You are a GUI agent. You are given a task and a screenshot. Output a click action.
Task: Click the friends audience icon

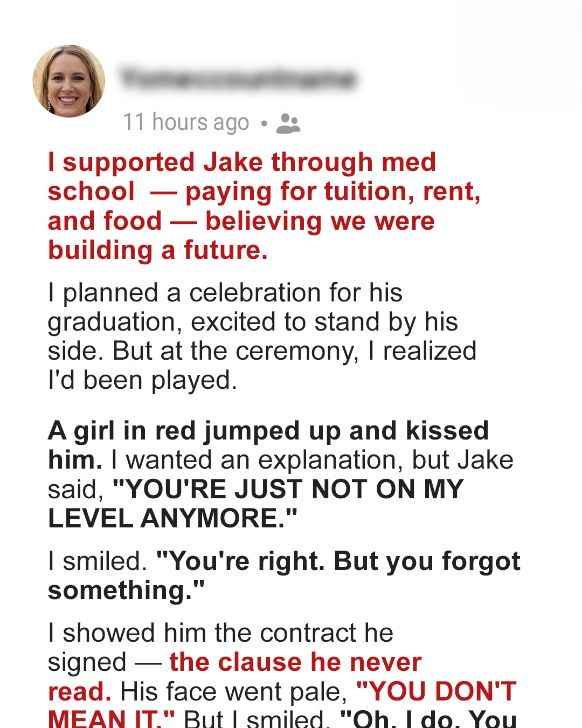pos(288,123)
